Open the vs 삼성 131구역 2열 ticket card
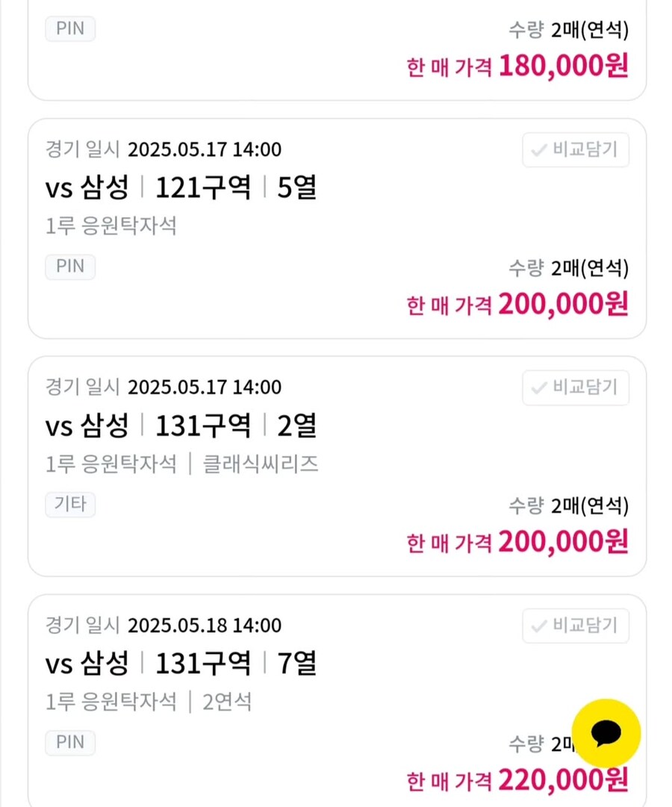The image size is (672, 807). click(x=337, y=467)
